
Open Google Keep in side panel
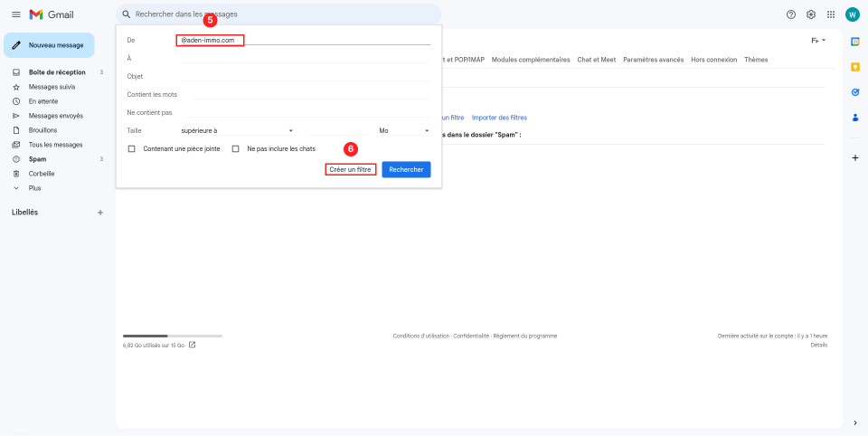854,67
